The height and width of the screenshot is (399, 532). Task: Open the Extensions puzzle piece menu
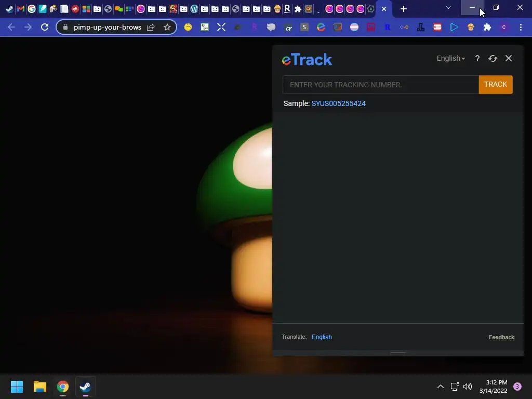coord(487,27)
